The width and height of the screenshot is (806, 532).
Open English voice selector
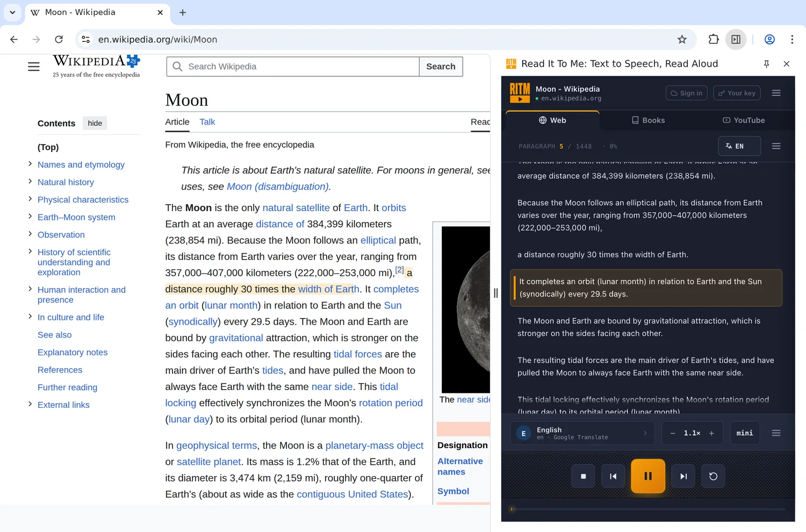[582, 433]
